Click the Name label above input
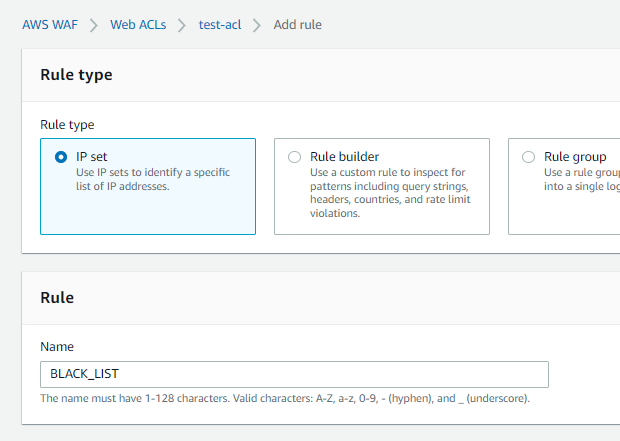Screen dimensions: 620x441 point(56,346)
